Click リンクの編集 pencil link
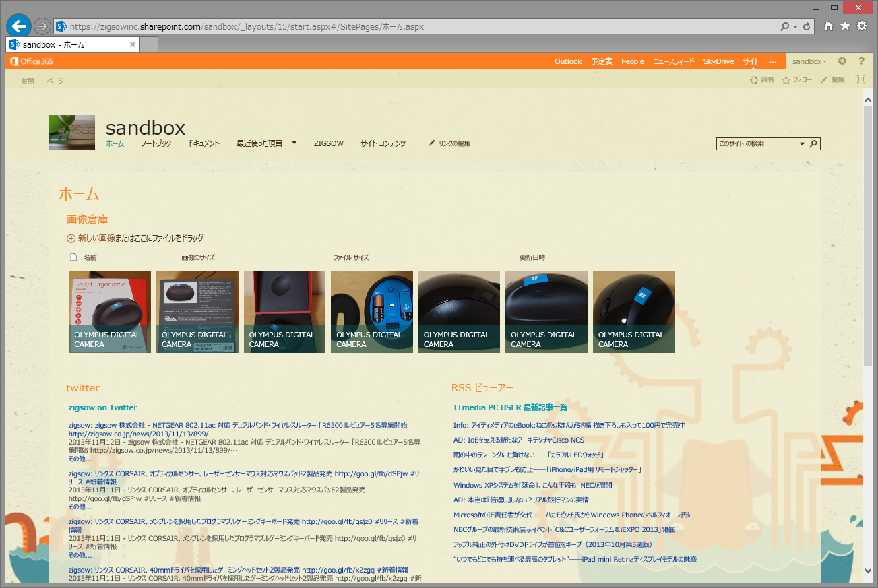The height and width of the screenshot is (588, 878). pos(449,143)
